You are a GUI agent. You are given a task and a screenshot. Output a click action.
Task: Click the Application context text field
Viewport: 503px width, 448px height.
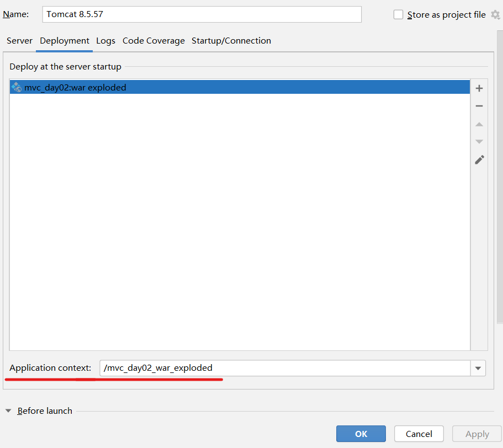tap(285, 368)
